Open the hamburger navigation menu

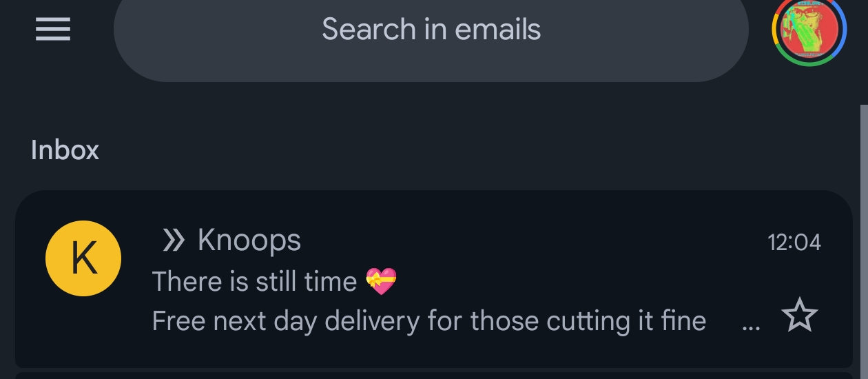(53, 29)
